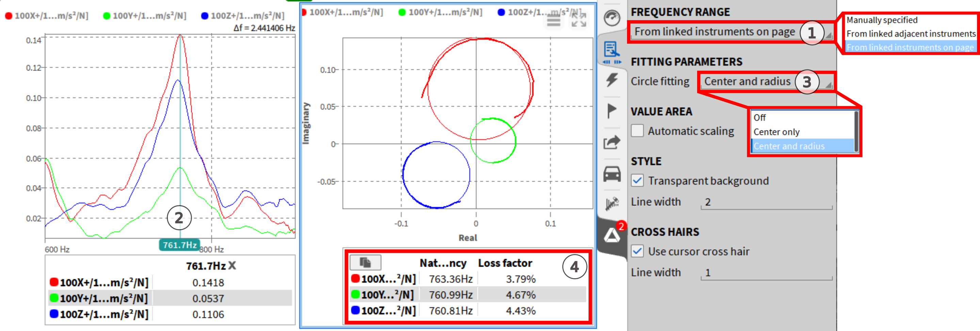Choose 'From linked instruments on page' option
Image resolution: width=980 pixels, height=331 pixels.
910,47
